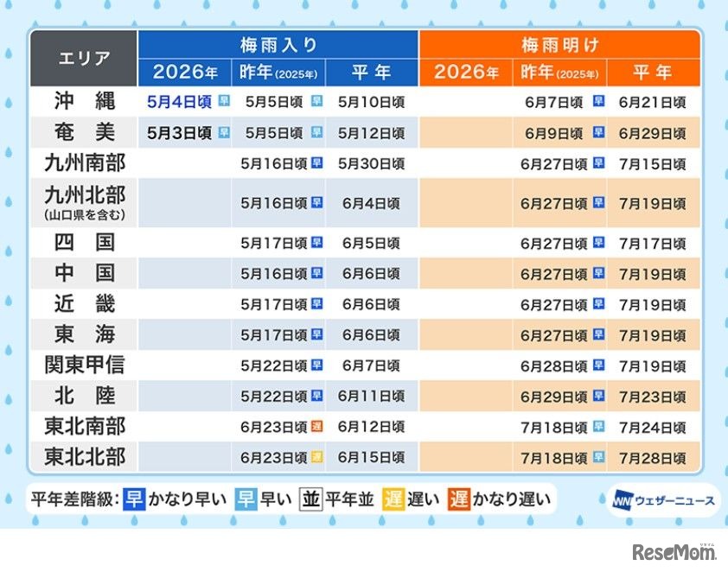Select the 近畿 row label
The image size is (728, 572).
[84, 304]
